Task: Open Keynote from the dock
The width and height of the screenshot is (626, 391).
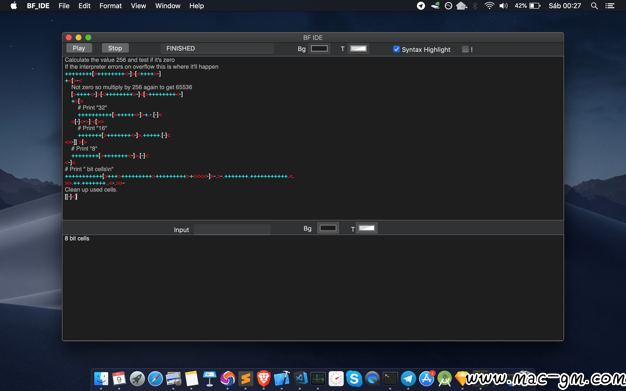Action: click(209, 378)
